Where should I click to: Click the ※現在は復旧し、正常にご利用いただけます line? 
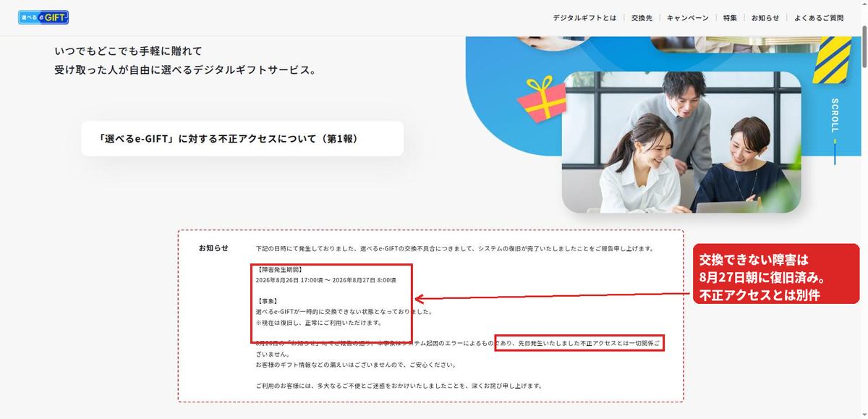point(318,323)
